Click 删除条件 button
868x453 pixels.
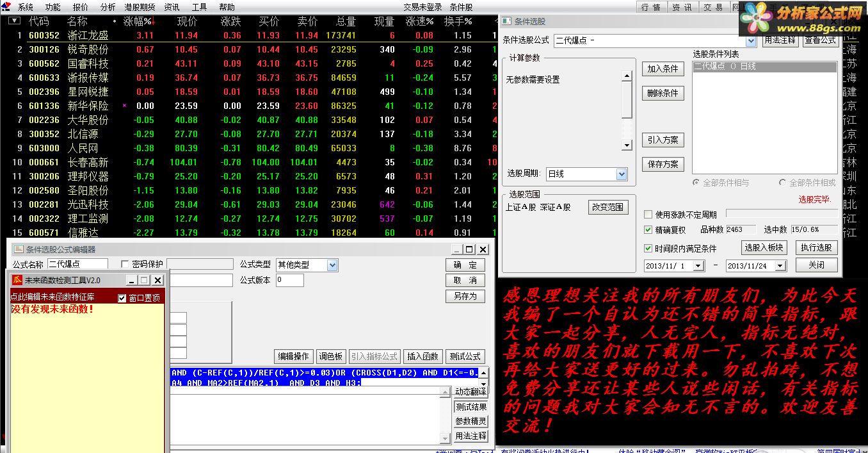[663, 94]
